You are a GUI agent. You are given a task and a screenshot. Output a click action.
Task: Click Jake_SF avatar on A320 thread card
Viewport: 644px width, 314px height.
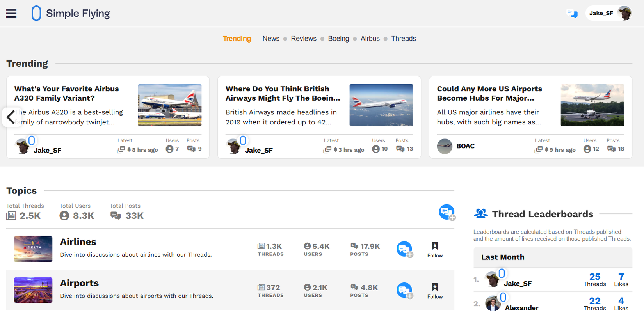(22, 146)
